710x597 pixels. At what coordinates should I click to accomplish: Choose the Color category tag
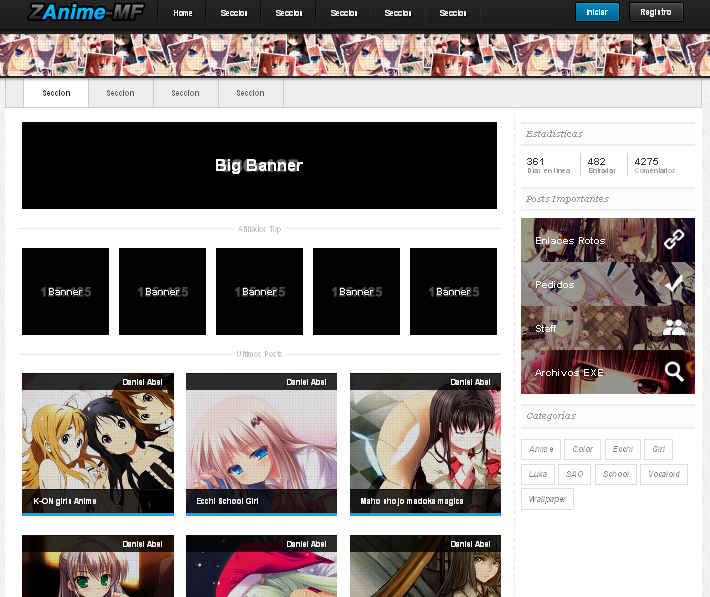582,450
